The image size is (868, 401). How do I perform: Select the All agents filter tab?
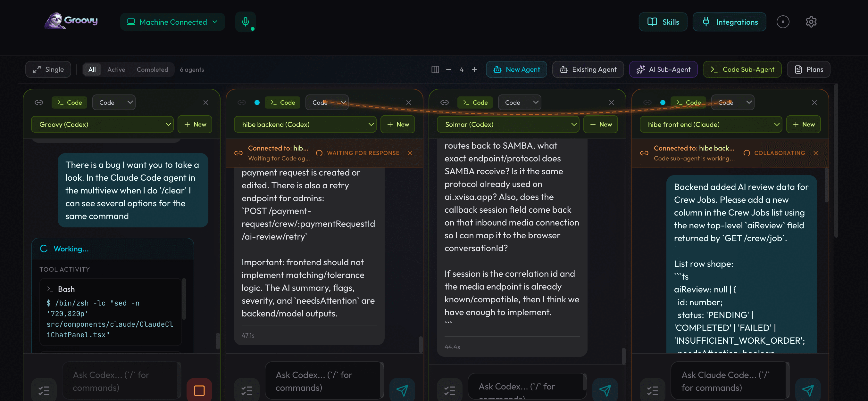point(92,70)
